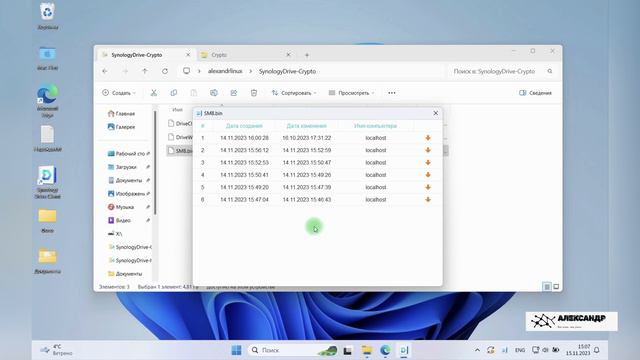Image resolution: width=640 pixels, height=360 pixels.
Task: Open 'Главная' in navigation pane
Action: pyautogui.click(x=121, y=113)
